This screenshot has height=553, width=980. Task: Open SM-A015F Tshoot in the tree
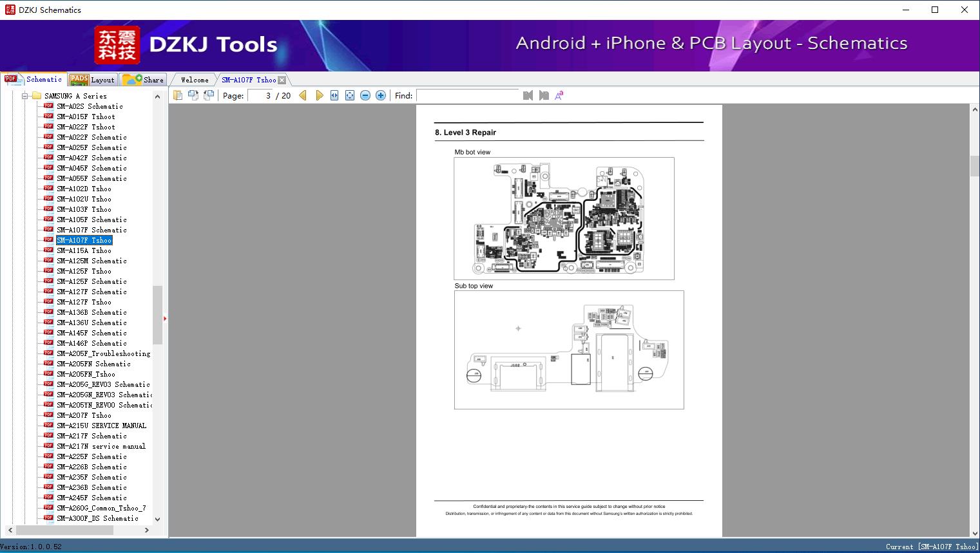pyautogui.click(x=86, y=117)
